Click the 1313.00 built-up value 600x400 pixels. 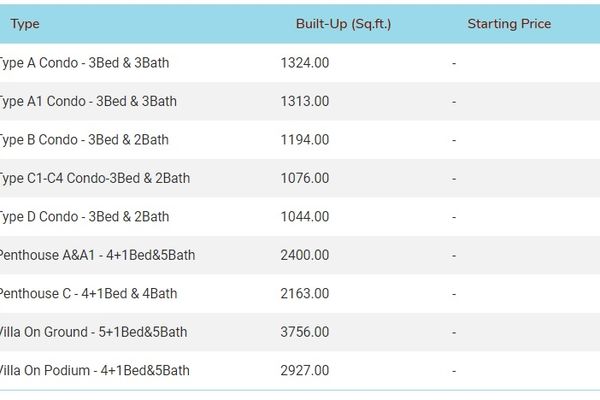point(305,101)
